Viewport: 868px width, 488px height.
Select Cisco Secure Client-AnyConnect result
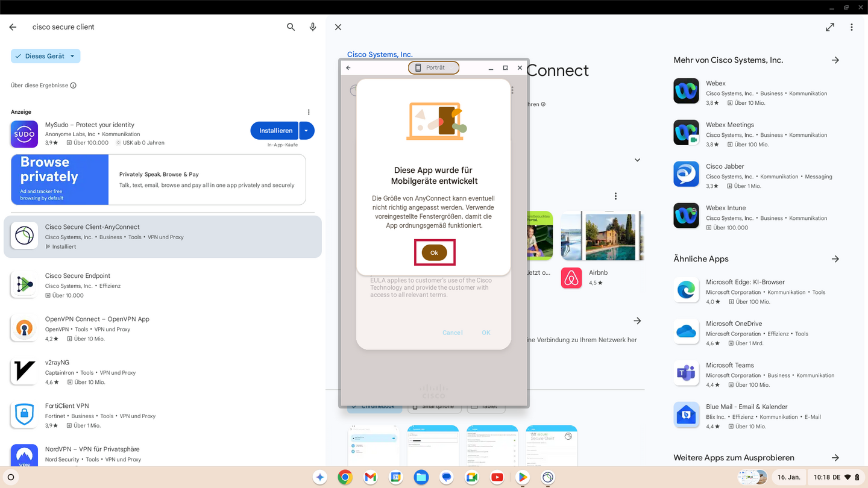pyautogui.click(x=163, y=236)
